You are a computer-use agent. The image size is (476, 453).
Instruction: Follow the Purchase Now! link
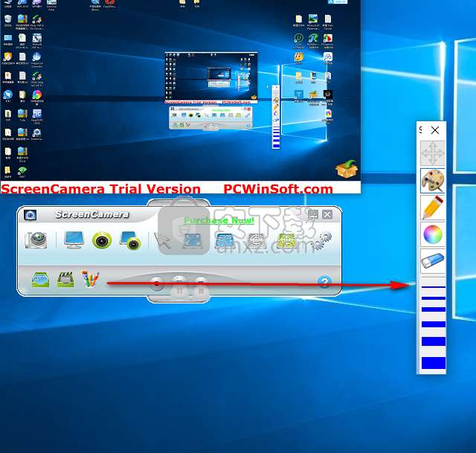point(219,220)
